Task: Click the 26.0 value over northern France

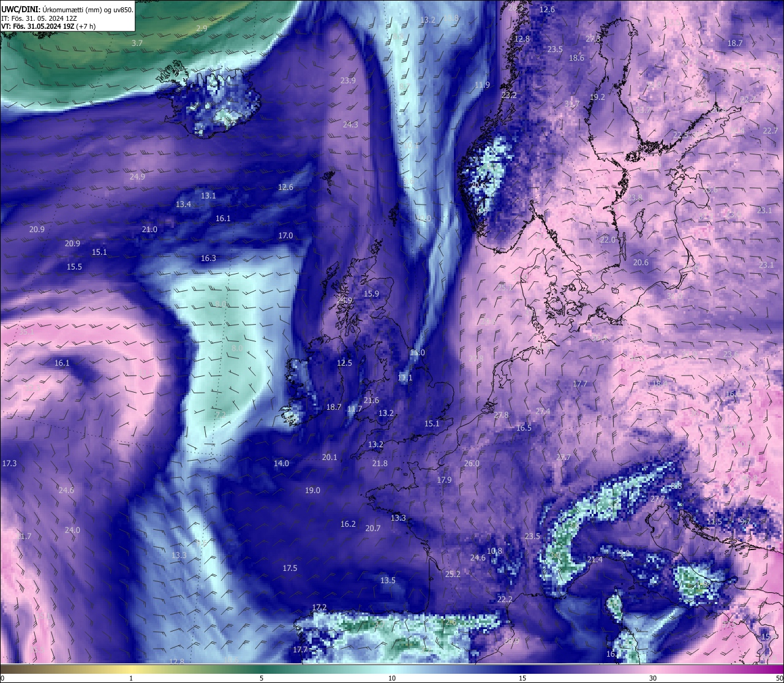Action: point(472,463)
